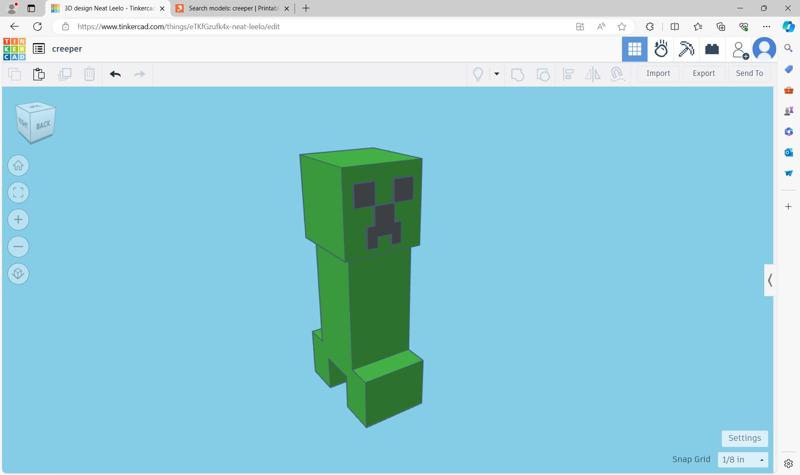Redo the last undone action
This screenshot has width=800, height=475.
tap(139, 74)
